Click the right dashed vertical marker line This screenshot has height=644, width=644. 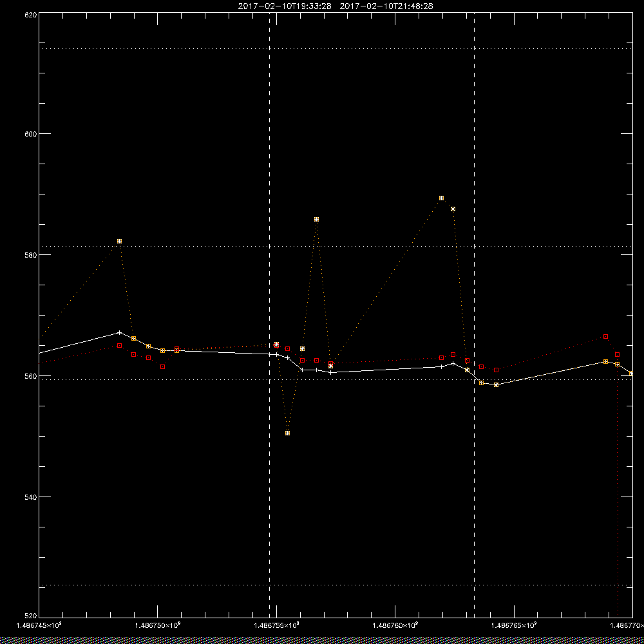(x=475, y=315)
